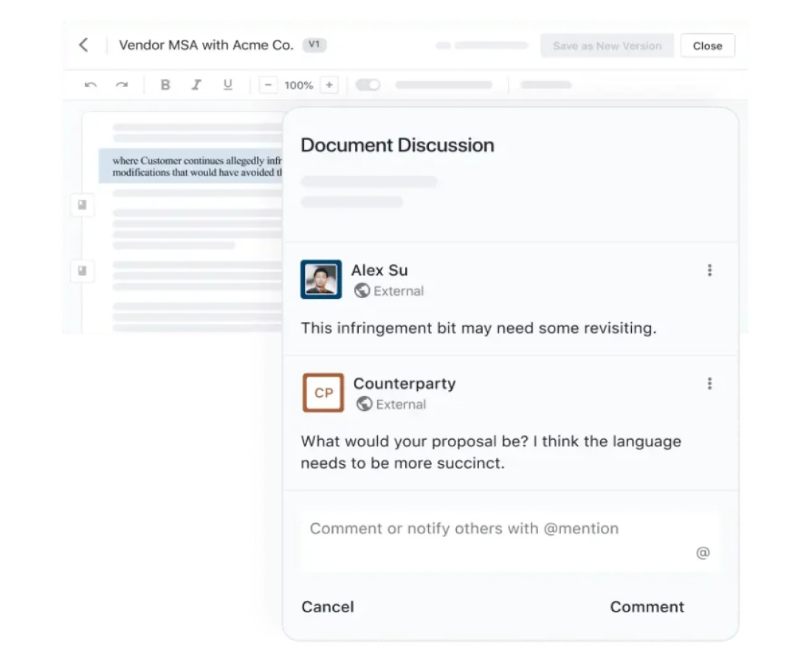The image size is (812, 664).
Task: Toggle bold formatting
Action: 165,85
